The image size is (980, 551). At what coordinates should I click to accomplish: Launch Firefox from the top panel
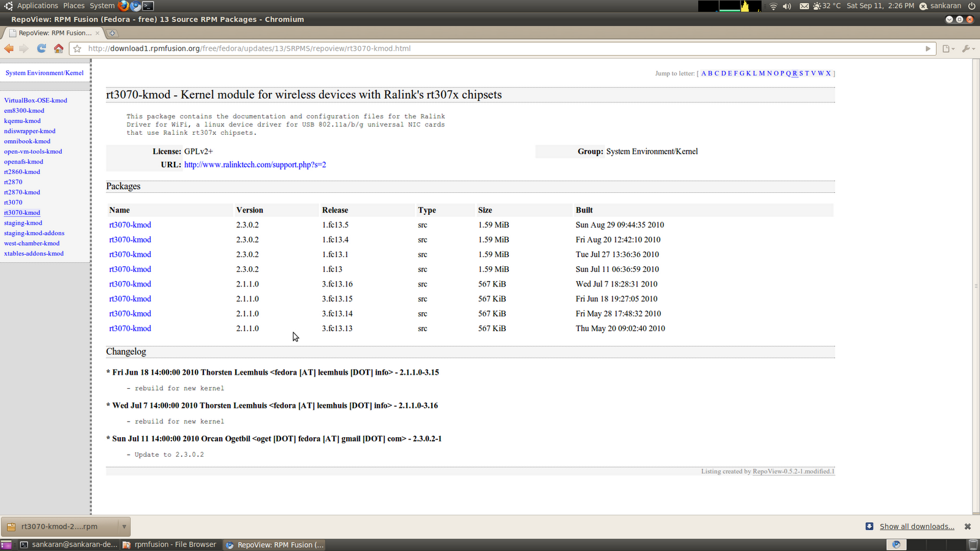(123, 6)
